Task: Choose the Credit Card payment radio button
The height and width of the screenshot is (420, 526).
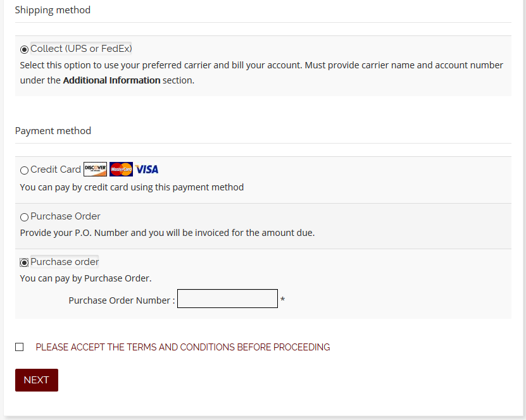Action: 24,170
